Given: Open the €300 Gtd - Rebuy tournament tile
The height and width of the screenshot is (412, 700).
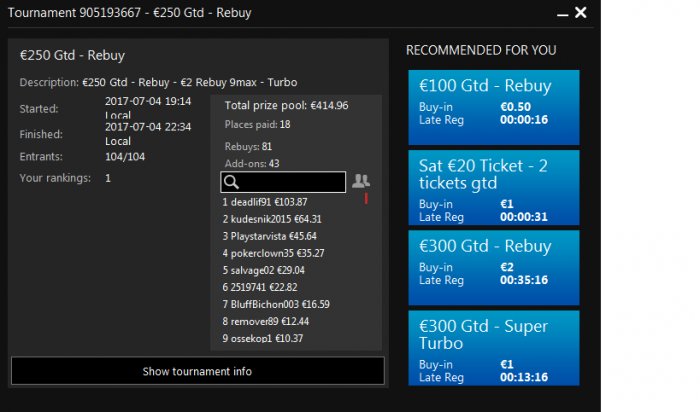Looking at the screenshot, I should click(494, 267).
